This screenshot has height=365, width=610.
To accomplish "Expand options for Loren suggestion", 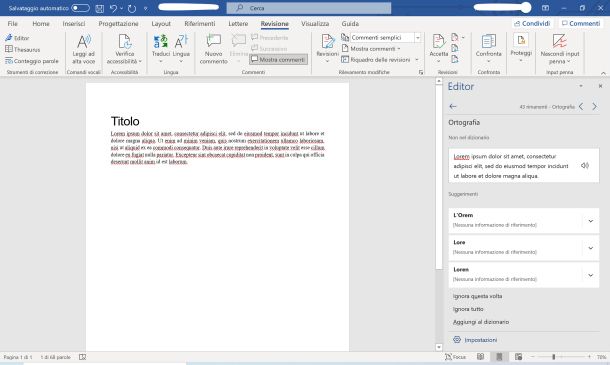I will (591, 275).
